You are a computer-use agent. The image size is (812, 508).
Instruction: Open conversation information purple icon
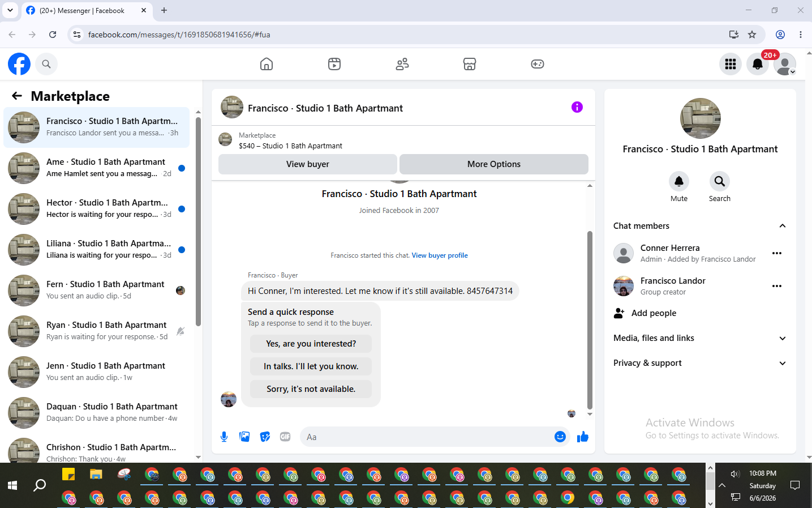577,107
